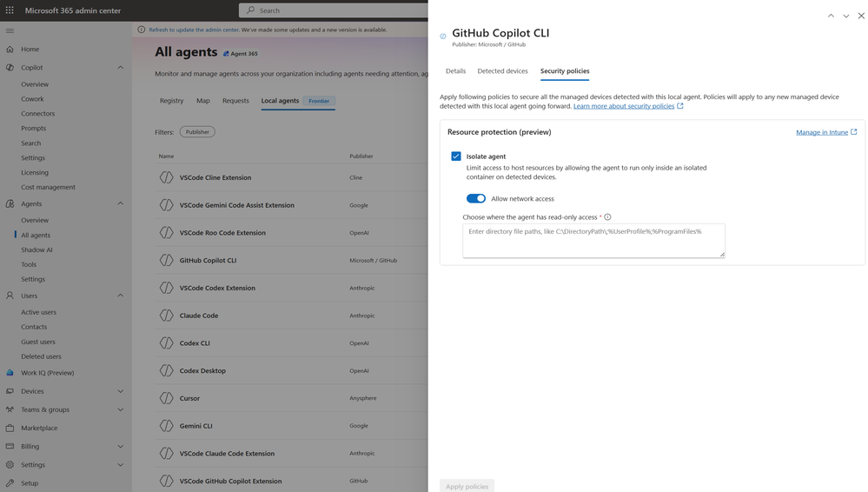Click Refresh to update the admin center
Image resolution: width=868 pixels, height=492 pixels.
click(194, 30)
